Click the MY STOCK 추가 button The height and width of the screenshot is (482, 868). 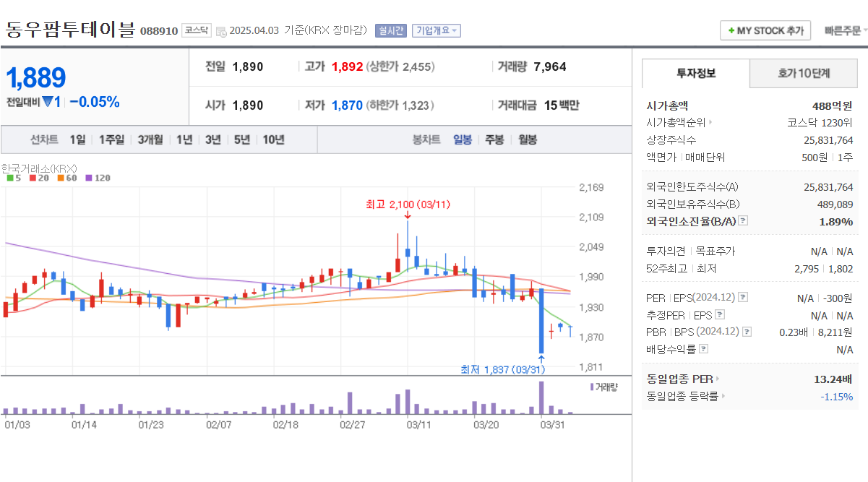point(765,30)
